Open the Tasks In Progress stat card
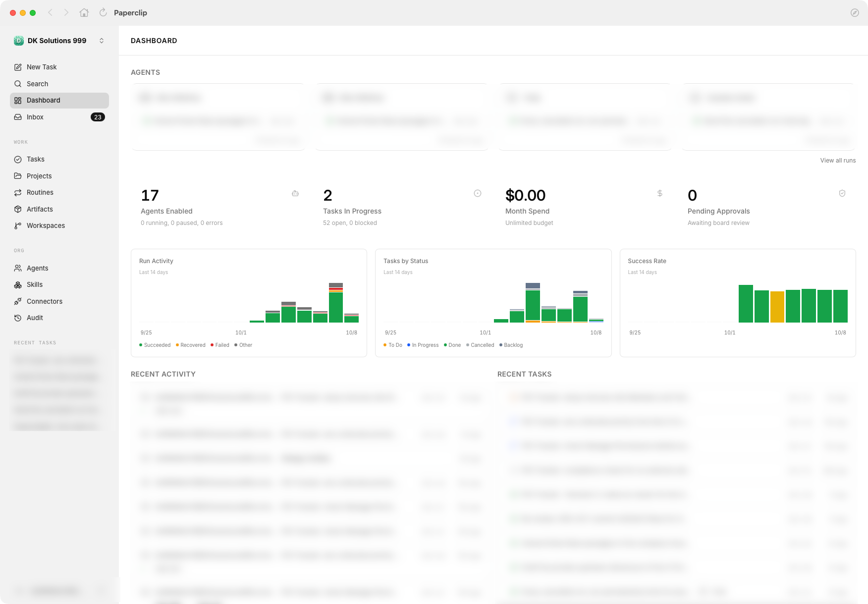 (x=402, y=208)
